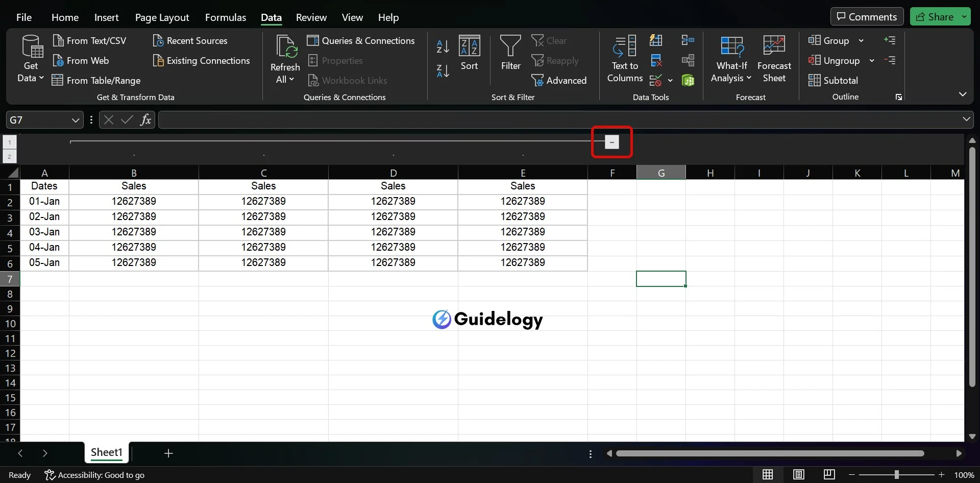This screenshot has height=483, width=980.
Task: Expand the formula bar
Action: point(966,119)
